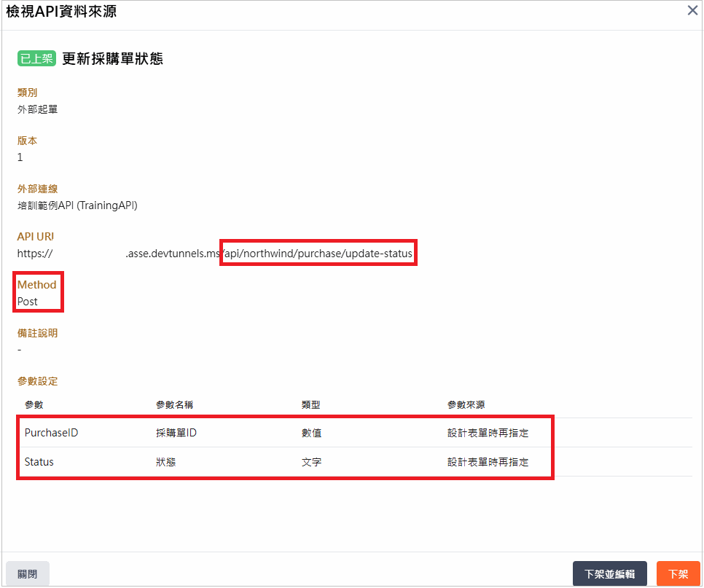Click 培訓範例API (TrainingAPI) connection text
Screen dimensions: 704x588
[77, 205]
